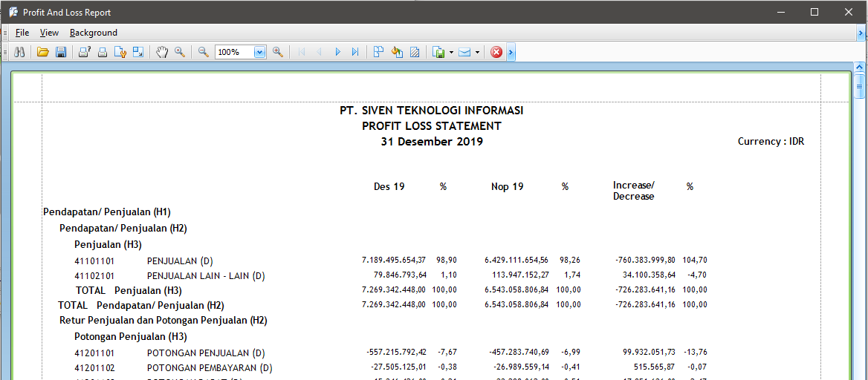Click the Zoom Out icon
868x380 pixels.
[203, 52]
